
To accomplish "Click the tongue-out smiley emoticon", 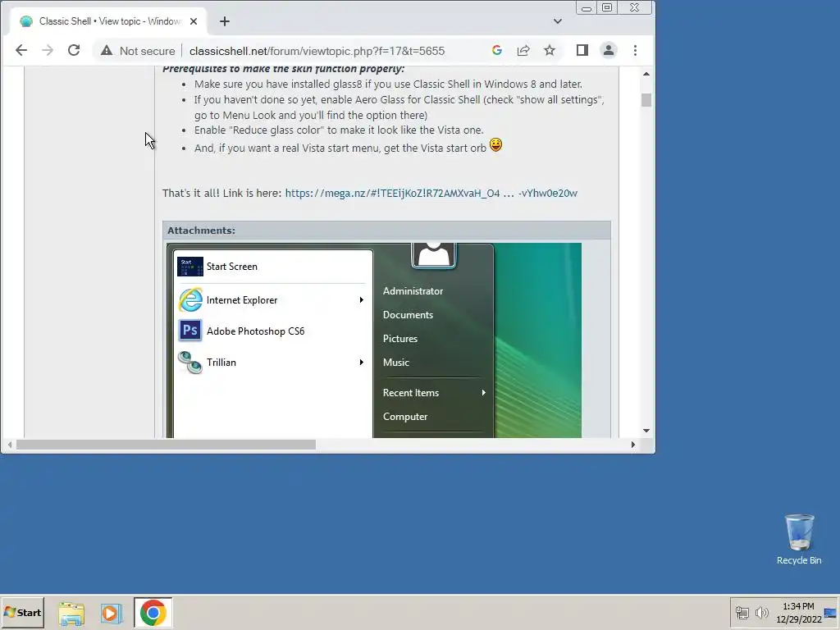I will click(x=495, y=145).
